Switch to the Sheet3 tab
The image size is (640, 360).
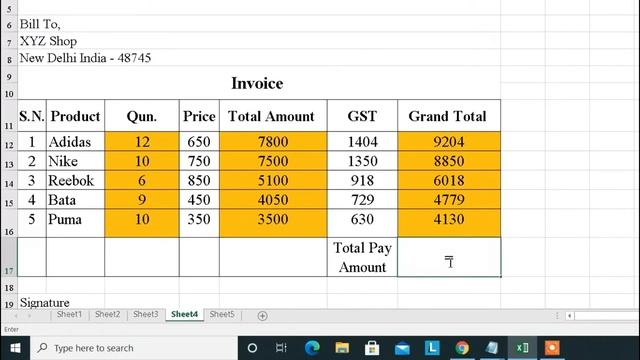145,314
